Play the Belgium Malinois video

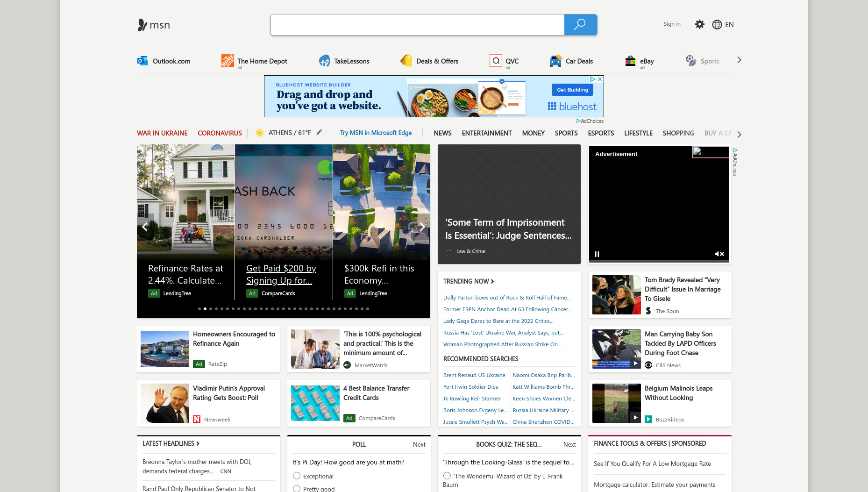(x=635, y=417)
